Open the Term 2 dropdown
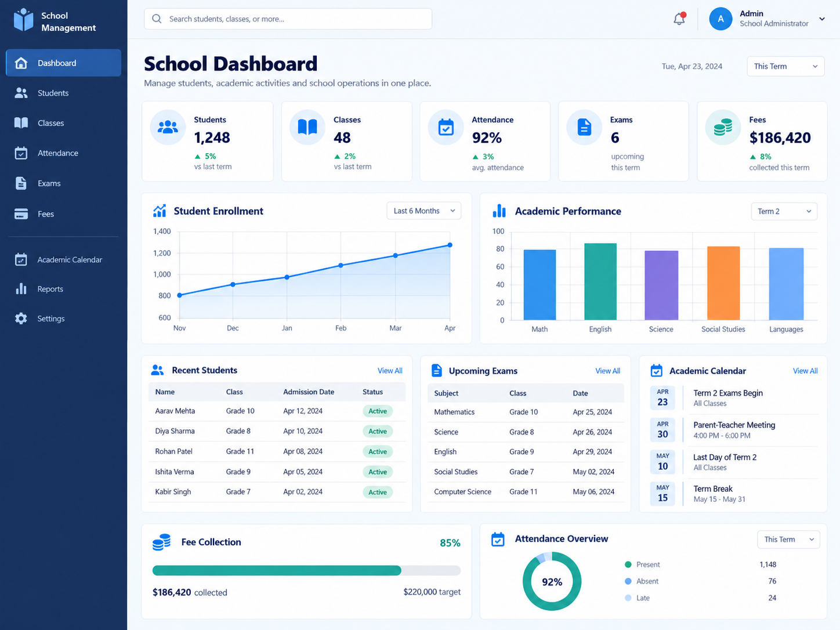 click(784, 211)
